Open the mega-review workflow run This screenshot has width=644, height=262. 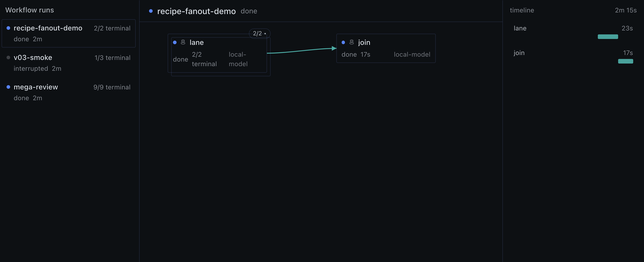[68, 92]
